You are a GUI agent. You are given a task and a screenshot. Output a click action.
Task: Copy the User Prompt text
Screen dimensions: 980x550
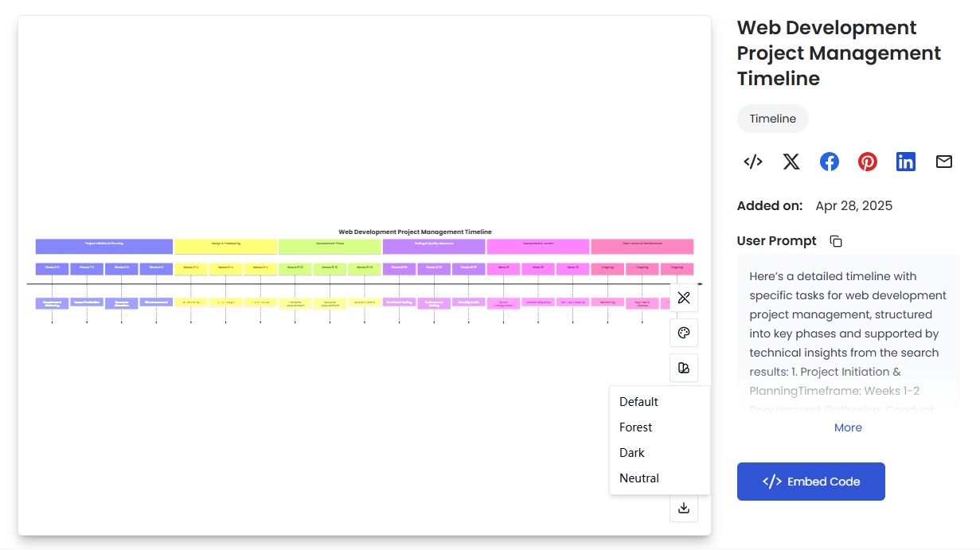tap(835, 241)
